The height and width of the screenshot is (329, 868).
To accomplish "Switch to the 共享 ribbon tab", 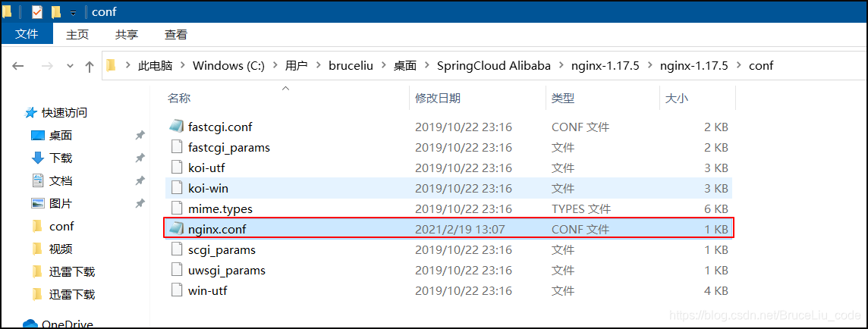I will pos(127,34).
